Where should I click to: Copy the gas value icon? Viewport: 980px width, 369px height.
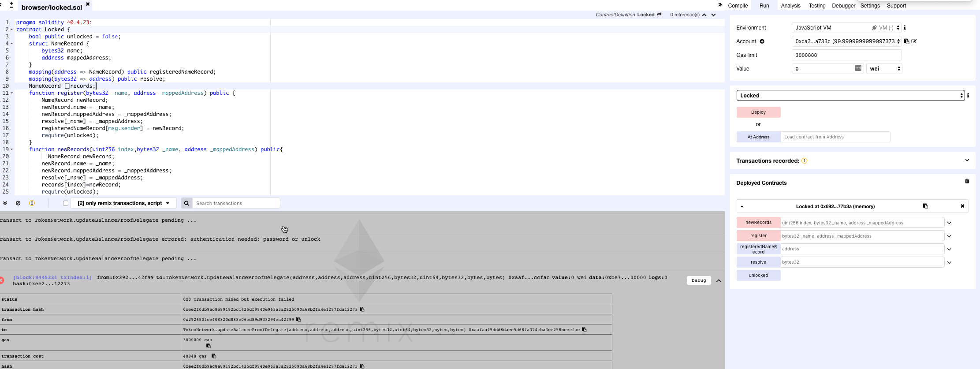(x=209, y=346)
